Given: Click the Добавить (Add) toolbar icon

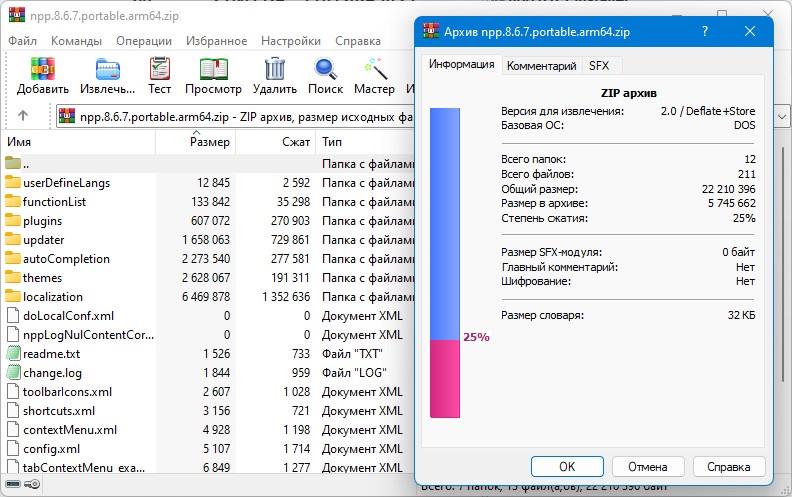Looking at the screenshot, I should [42, 68].
